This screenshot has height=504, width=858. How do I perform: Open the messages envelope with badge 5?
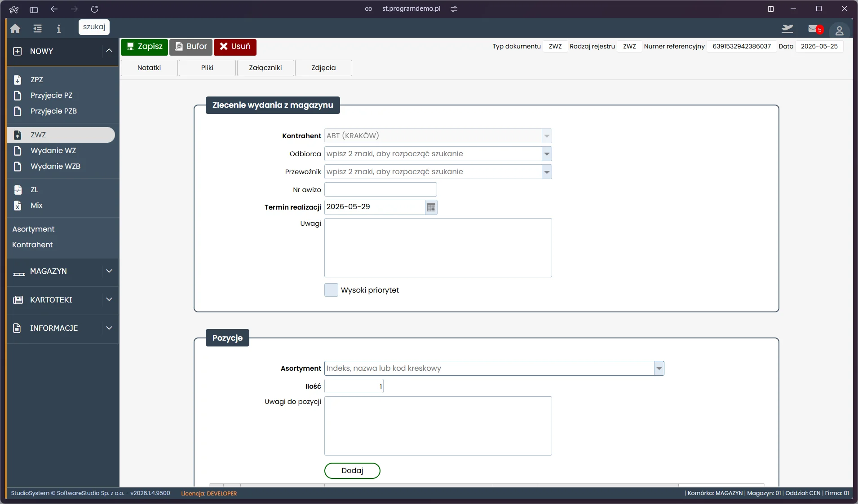point(814,29)
